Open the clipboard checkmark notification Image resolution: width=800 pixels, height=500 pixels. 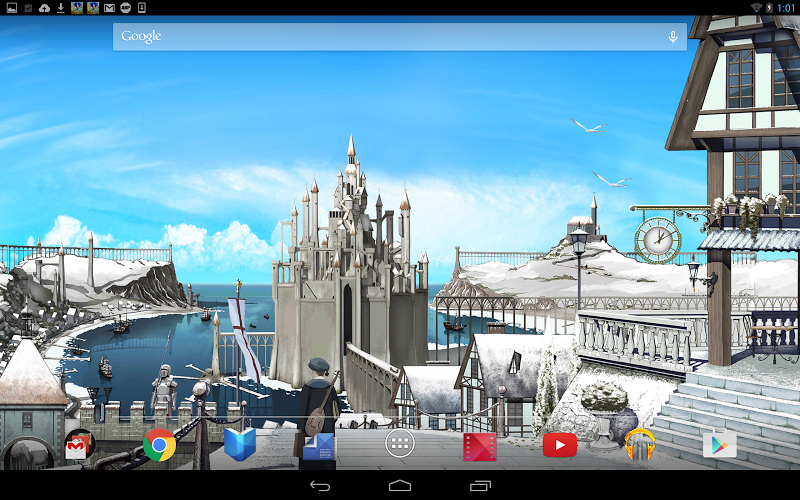(x=28, y=8)
